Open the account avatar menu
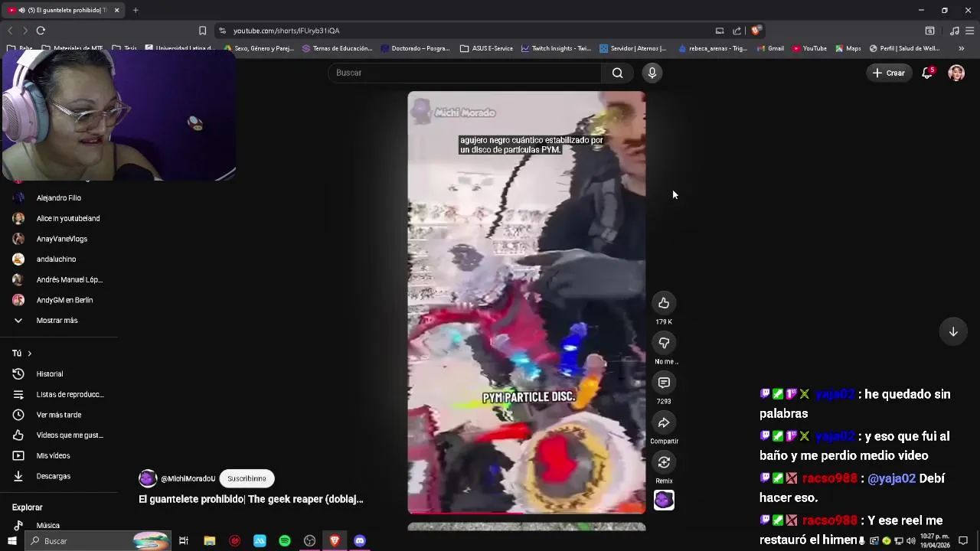Viewport: 980px width, 551px height. tap(956, 73)
